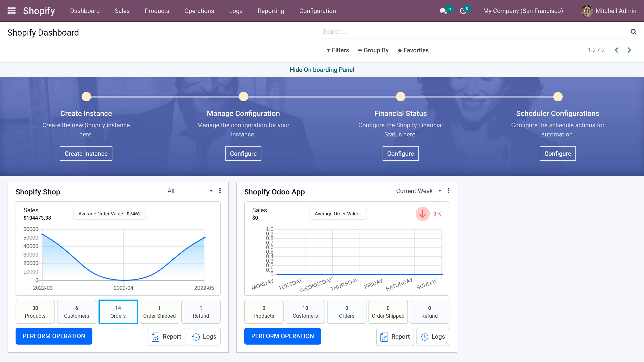Click the Shopify Odoo App card title
Image resolution: width=644 pixels, height=362 pixels.
tap(274, 192)
